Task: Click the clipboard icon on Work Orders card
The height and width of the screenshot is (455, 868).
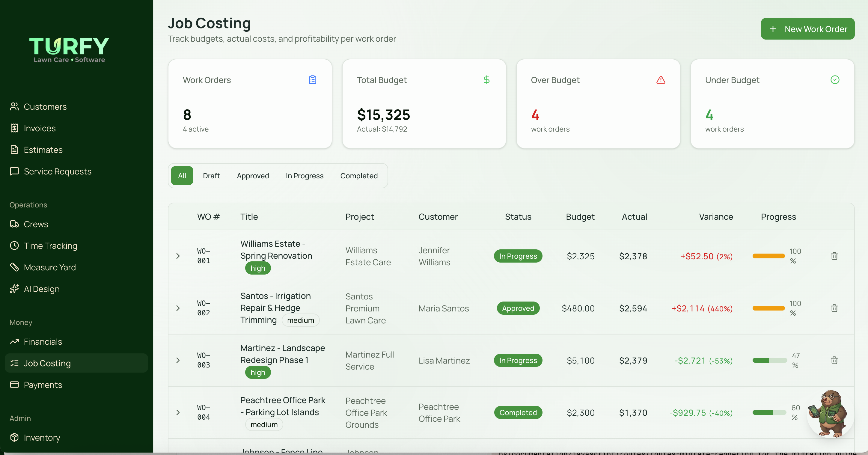Action: (x=312, y=80)
